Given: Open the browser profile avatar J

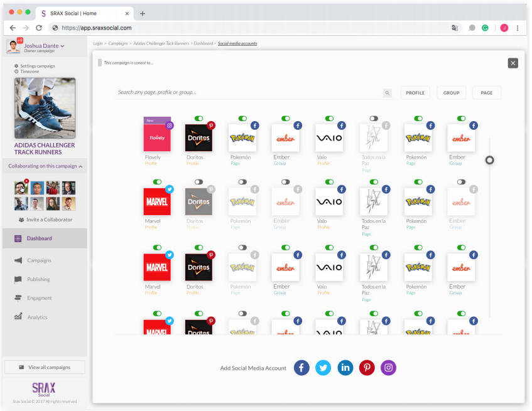Looking at the screenshot, I should tap(504, 28).
